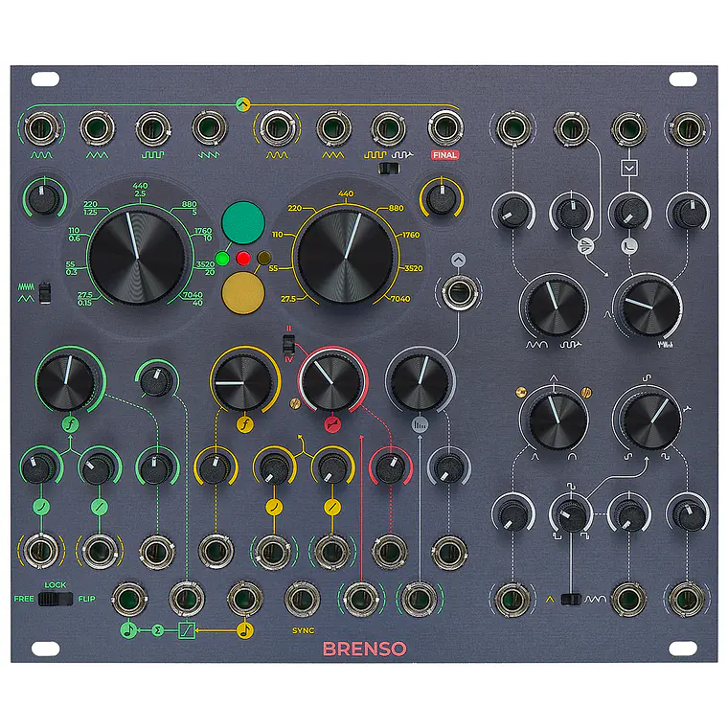
Task: Click the small green fine-tune knob at upper left
Action: point(43,198)
